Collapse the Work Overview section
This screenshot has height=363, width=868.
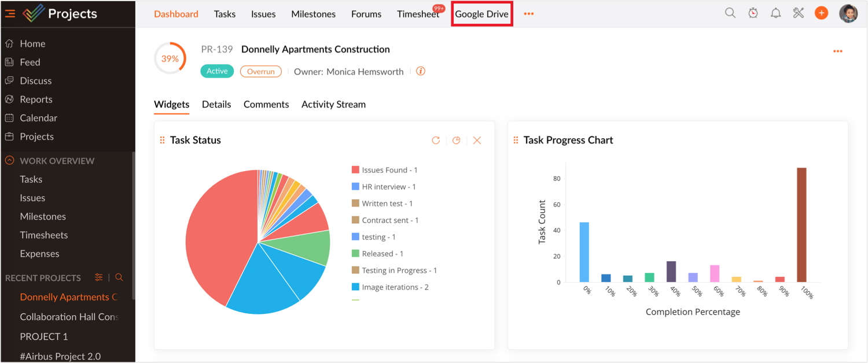[9, 161]
